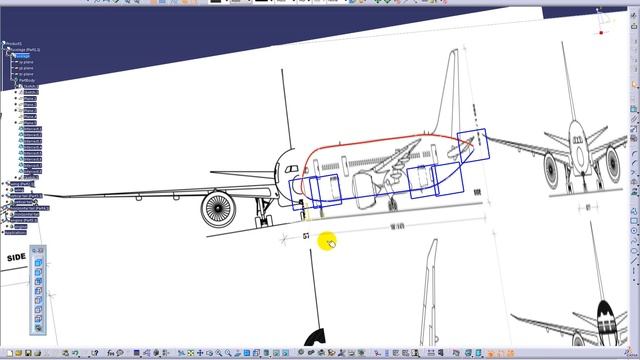
Task: Select Sketch.1 in the specification tree
Action: [31, 87]
